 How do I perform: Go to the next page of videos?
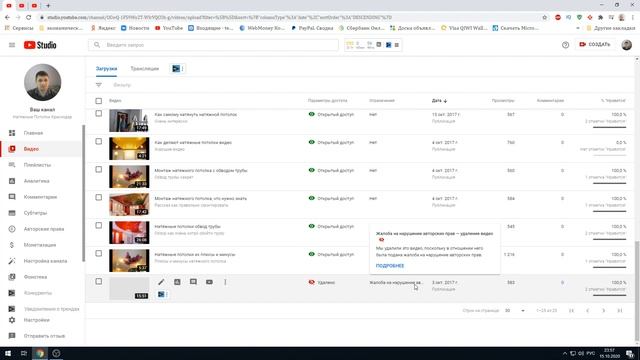603,311
